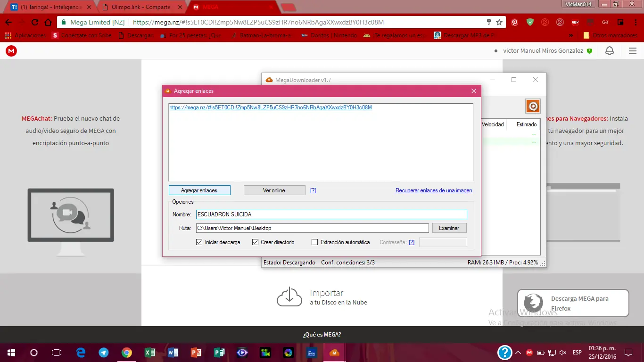This screenshot has height=362, width=644.
Task: Open the Aplicaciones bookmark
Action: (x=26, y=35)
